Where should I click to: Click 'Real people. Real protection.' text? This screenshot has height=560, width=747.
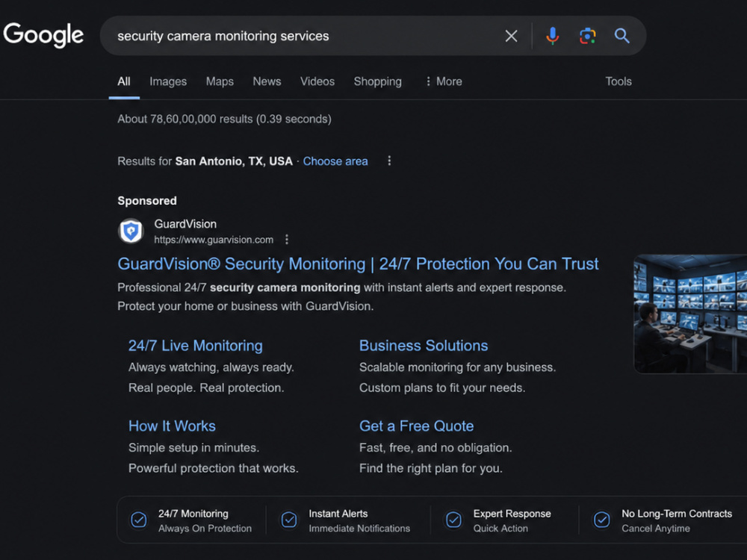(x=206, y=388)
